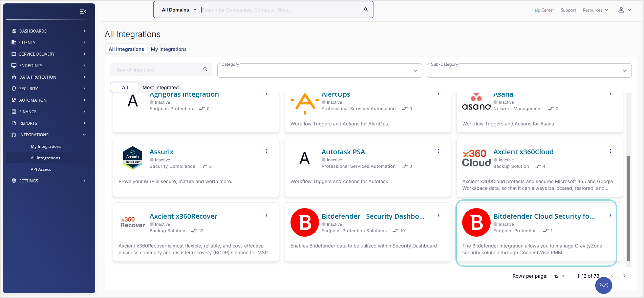Open Bitdefender Cloud Security three-dot menu
This screenshot has height=298, width=644.
tap(610, 216)
